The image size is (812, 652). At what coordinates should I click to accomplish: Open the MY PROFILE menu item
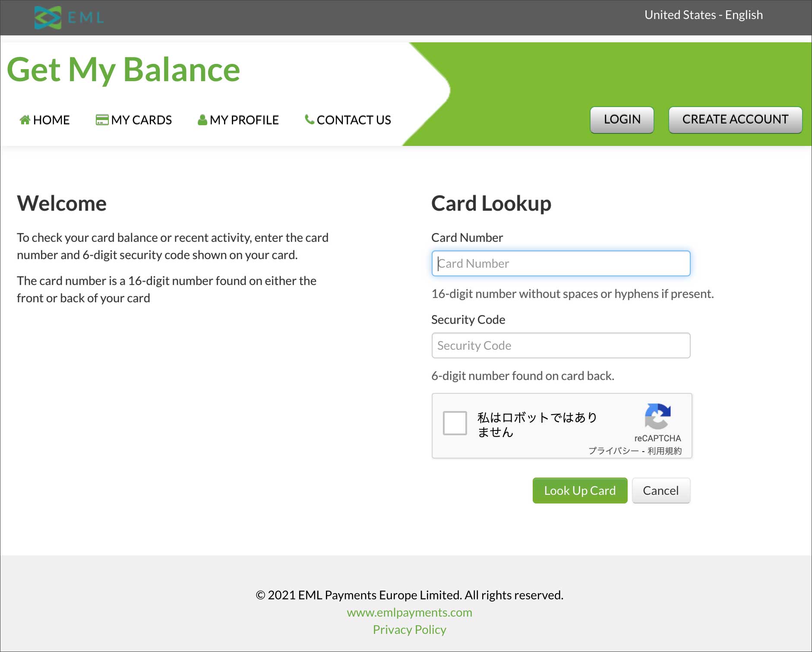pyautogui.click(x=244, y=120)
